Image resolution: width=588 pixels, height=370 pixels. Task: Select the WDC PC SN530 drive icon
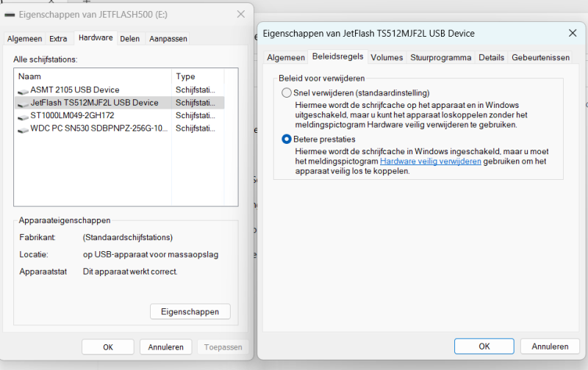(x=24, y=128)
